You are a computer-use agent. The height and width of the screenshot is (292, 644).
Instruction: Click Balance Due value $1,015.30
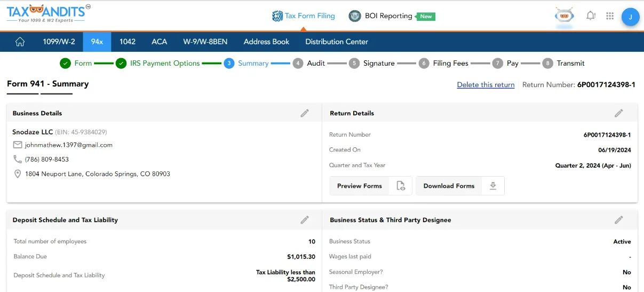point(301,257)
